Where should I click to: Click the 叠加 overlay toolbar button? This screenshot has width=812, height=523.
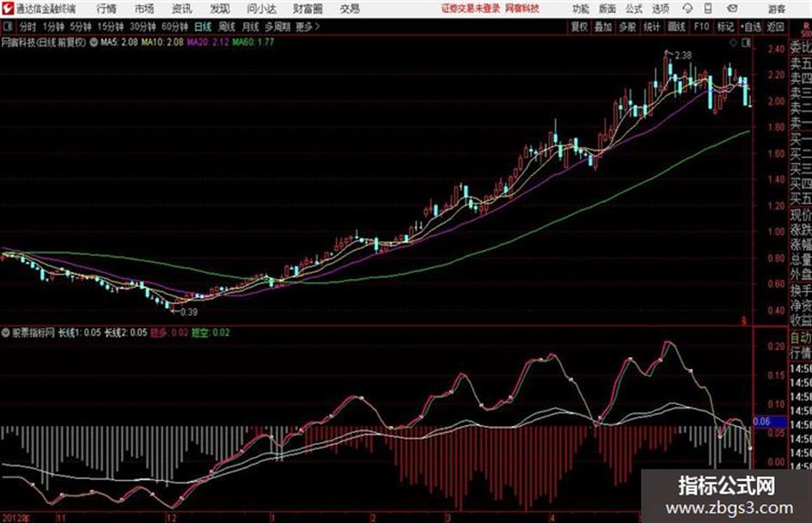[603, 27]
